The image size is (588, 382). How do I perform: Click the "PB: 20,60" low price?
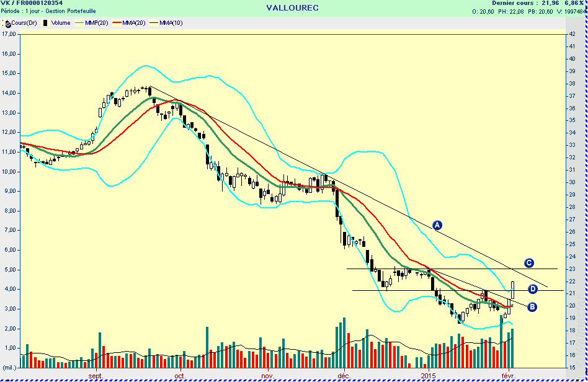click(x=540, y=12)
